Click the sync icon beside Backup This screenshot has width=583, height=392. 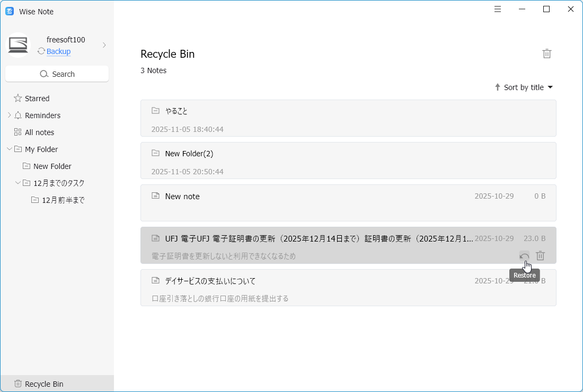coord(41,51)
